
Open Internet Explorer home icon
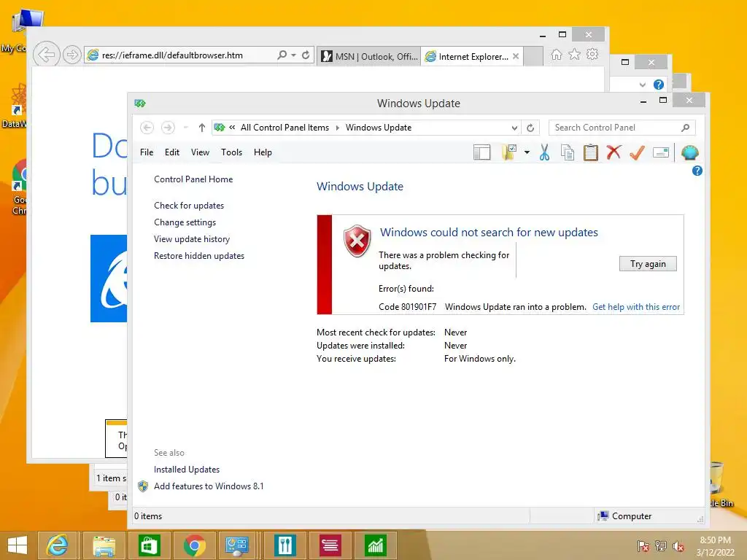pos(556,54)
